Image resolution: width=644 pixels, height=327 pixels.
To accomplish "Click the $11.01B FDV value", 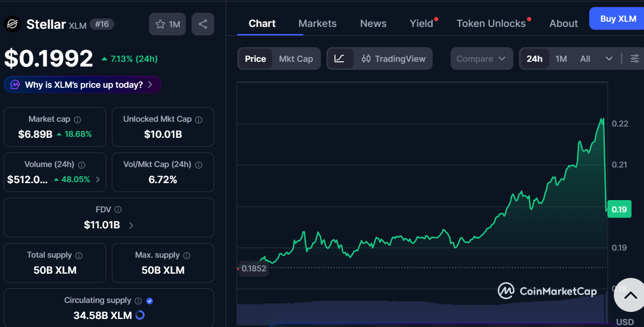I will (x=102, y=225).
